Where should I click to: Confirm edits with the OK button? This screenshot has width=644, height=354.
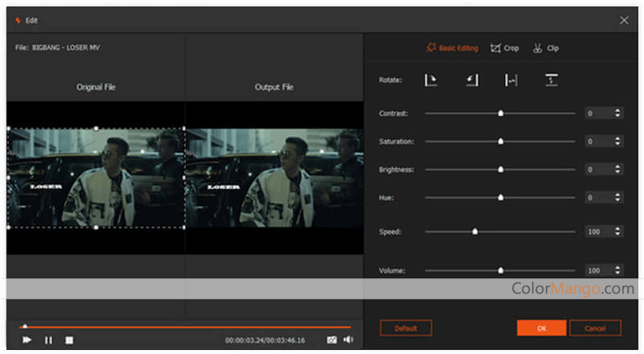point(542,328)
